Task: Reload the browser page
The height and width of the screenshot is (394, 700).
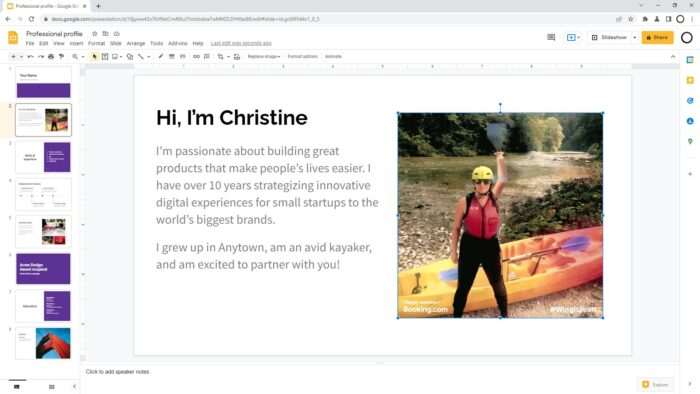Action: point(31,19)
